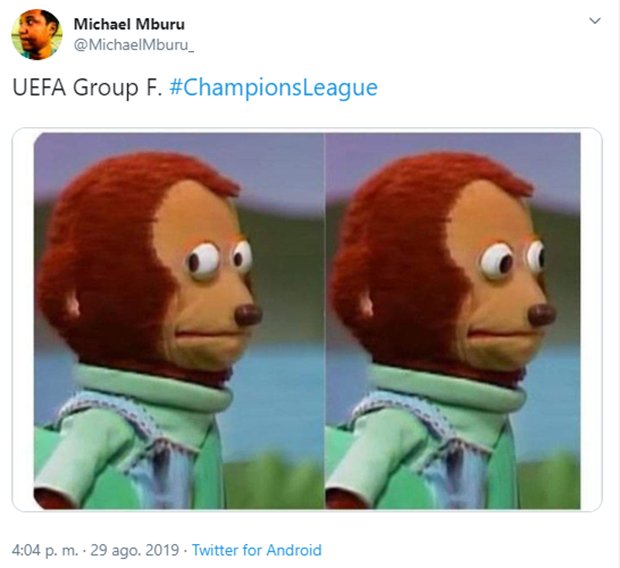Open the #ChampionsLeague hashtag
The height and width of the screenshot is (568, 620).
tap(273, 88)
